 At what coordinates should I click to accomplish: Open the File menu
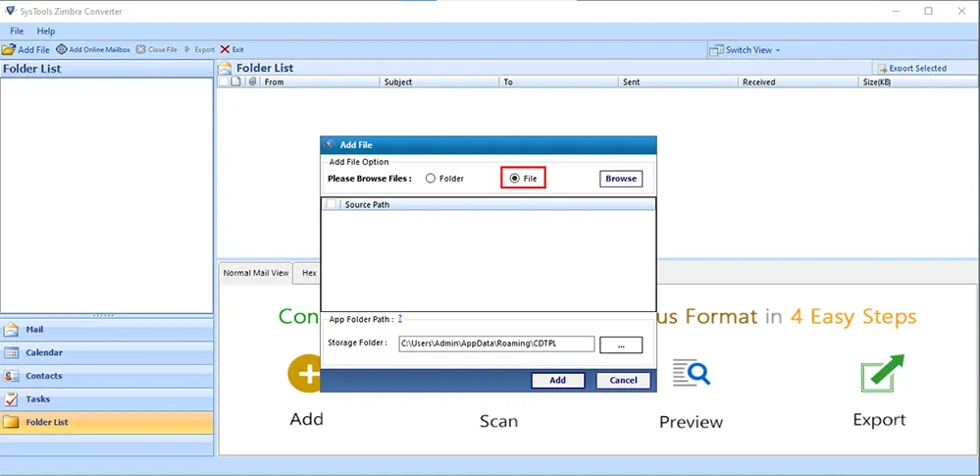tap(17, 30)
